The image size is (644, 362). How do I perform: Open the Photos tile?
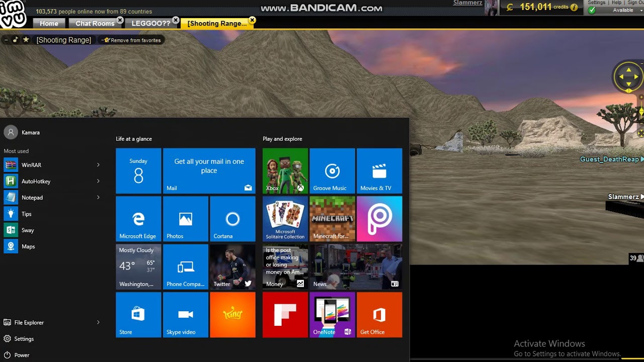point(186,219)
